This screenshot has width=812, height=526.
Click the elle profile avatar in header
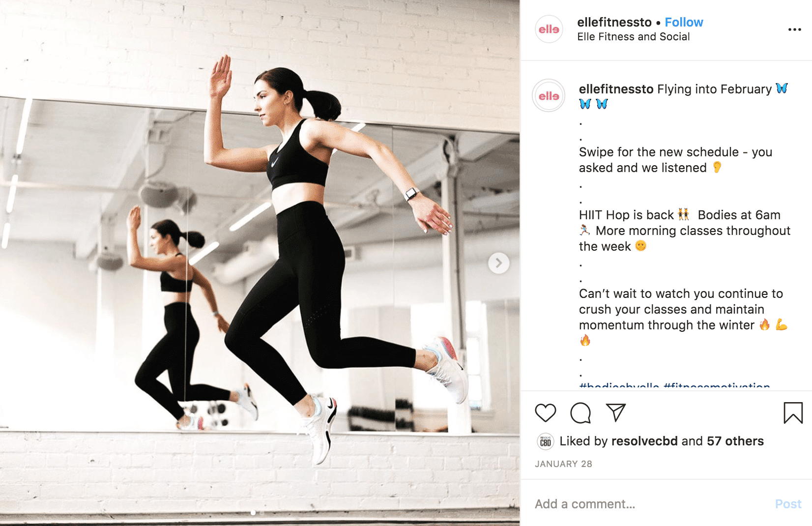pos(549,29)
